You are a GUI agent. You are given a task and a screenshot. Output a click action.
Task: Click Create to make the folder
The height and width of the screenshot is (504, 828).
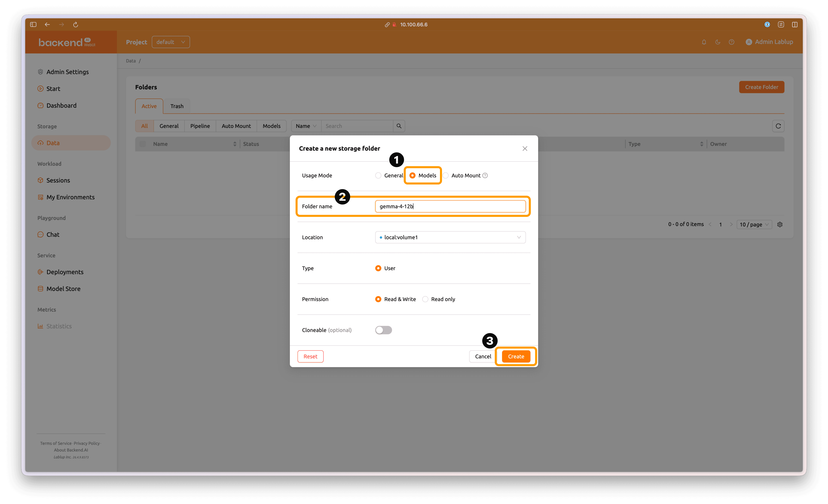pos(516,357)
